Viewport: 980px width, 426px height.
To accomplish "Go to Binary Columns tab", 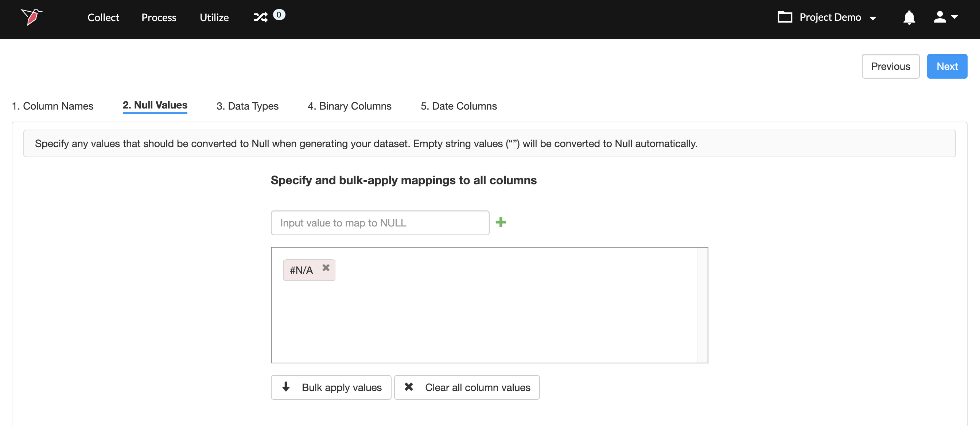I will (x=349, y=106).
